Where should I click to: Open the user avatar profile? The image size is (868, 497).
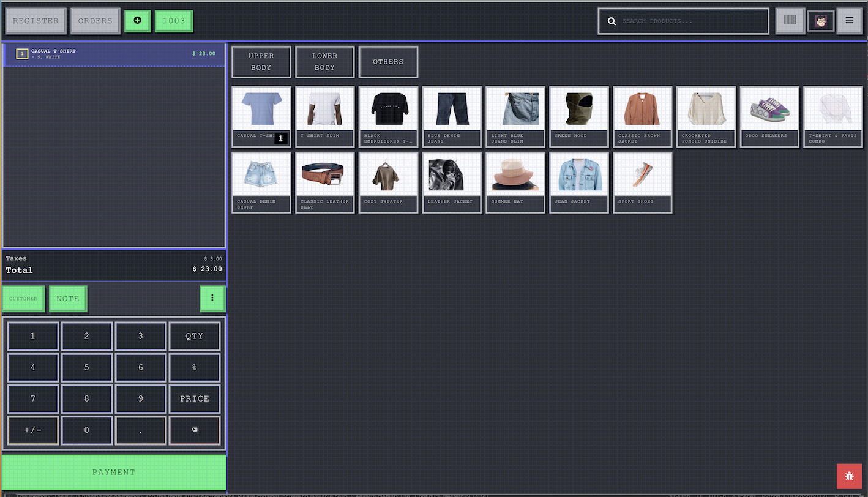point(820,21)
